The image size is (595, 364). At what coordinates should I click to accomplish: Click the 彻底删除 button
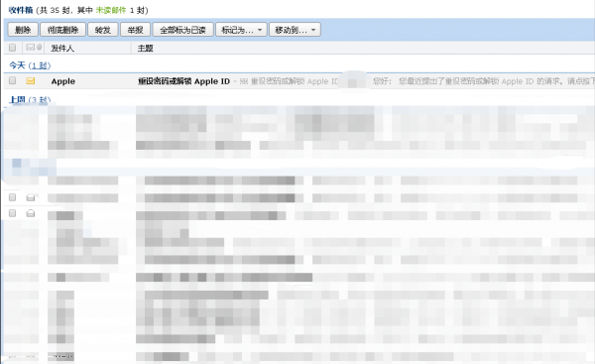(63, 30)
